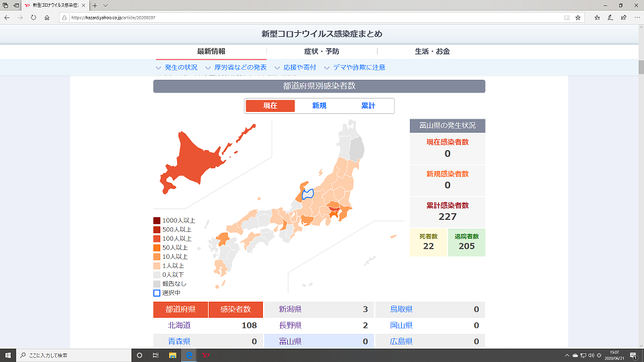Click the 感染者数 table header
This screenshot has height=362, width=644.
[x=235, y=310]
